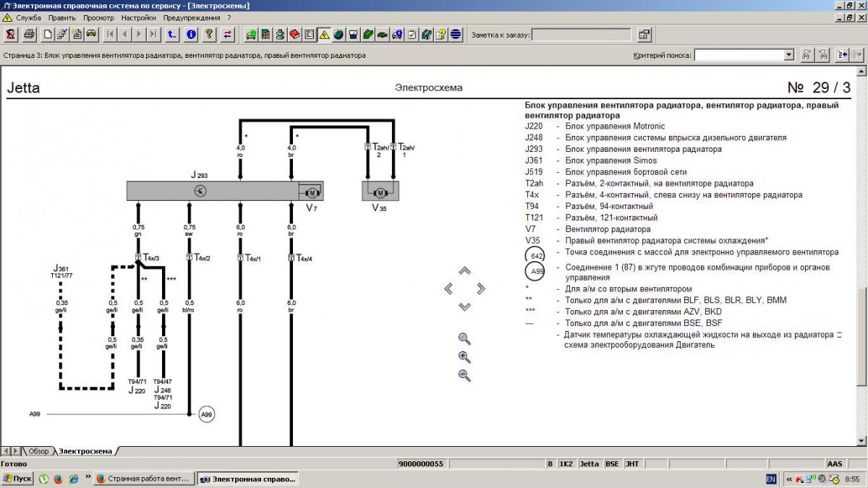Open the ? help menu
This screenshot has width=868, height=488.
point(229,17)
